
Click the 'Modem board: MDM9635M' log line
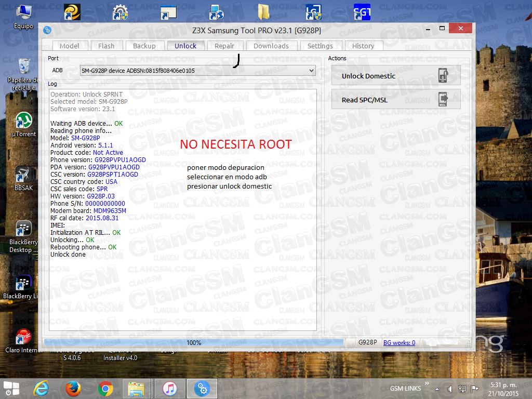click(x=88, y=211)
